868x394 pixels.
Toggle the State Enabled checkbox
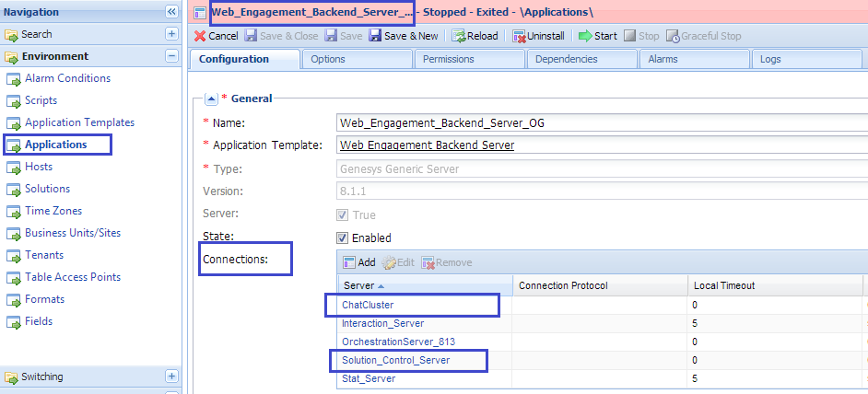pos(343,238)
